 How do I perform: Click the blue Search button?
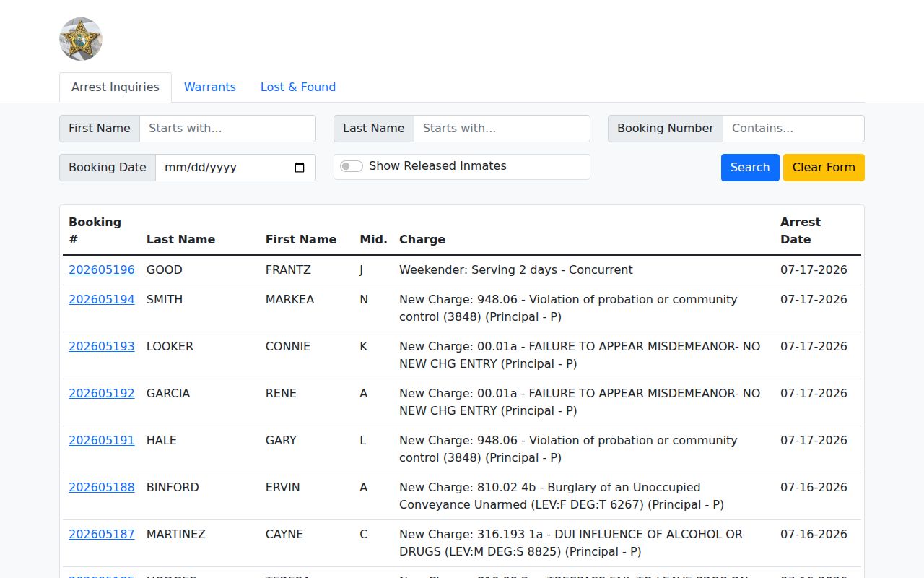pyautogui.click(x=750, y=168)
